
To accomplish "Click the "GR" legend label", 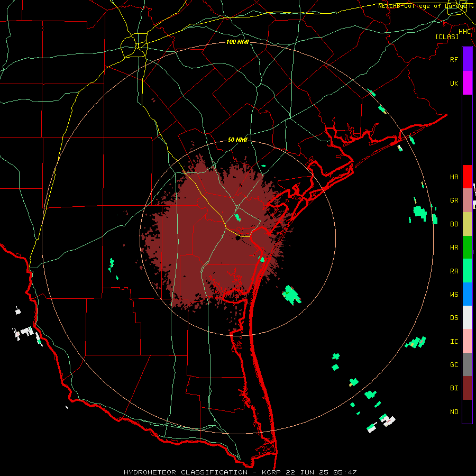I will click(454, 200).
